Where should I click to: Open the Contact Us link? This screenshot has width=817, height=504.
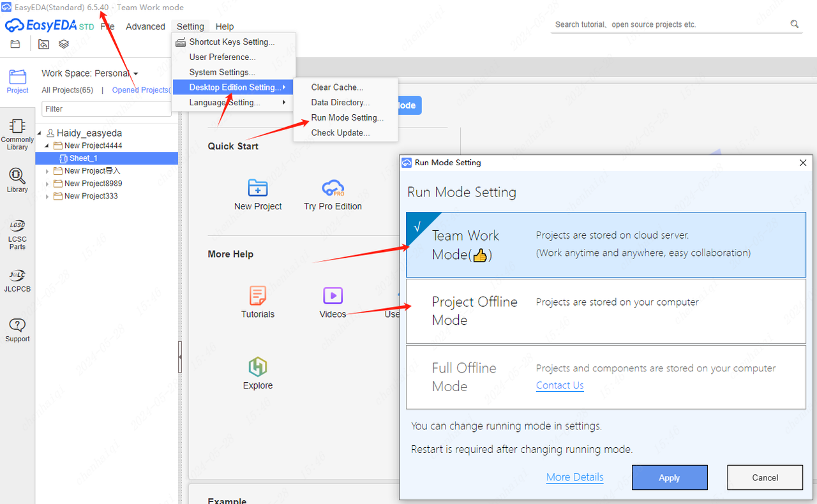click(560, 385)
